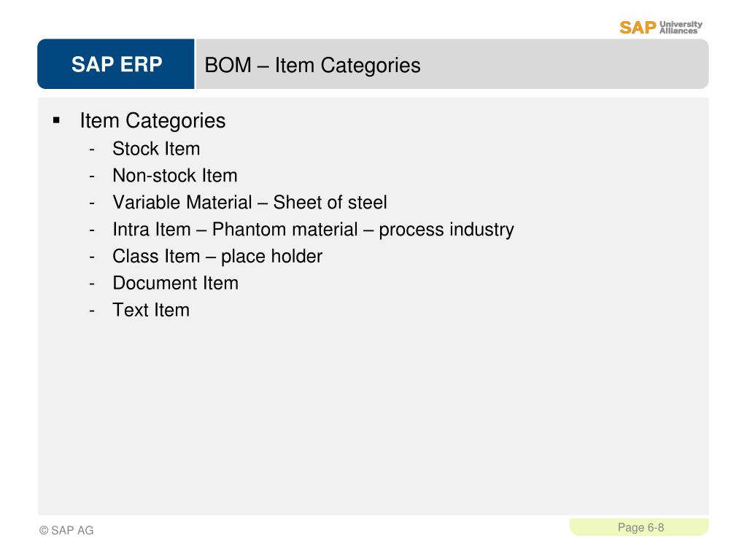Click the Intra Item – Phantom material line
The height and width of the screenshot is (560, 747).
314,230
